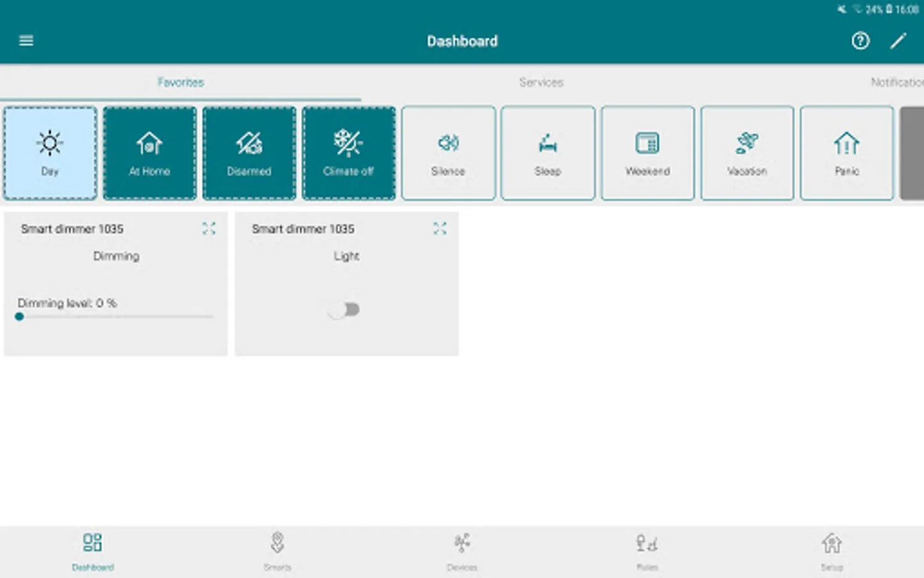924x578 pixels.
Task: Trigger the Panic tile
Action: 847,153
